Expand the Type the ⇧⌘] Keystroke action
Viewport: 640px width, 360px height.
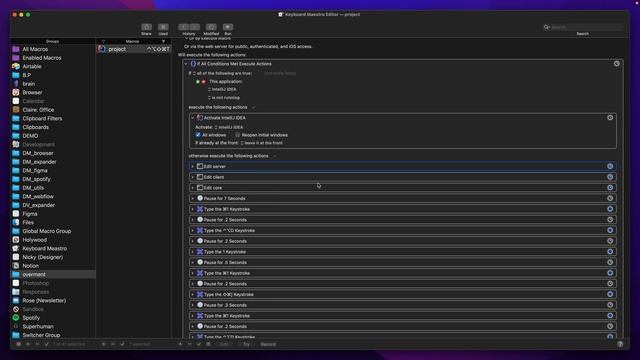tap(193, 294)
